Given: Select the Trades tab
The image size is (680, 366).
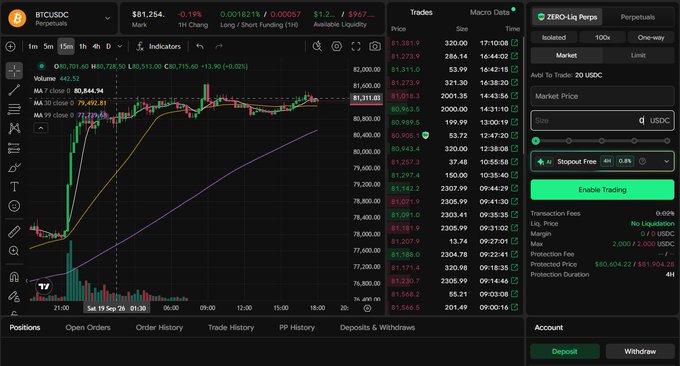Looking at the screenshot, I should click(x=421, y=13).
